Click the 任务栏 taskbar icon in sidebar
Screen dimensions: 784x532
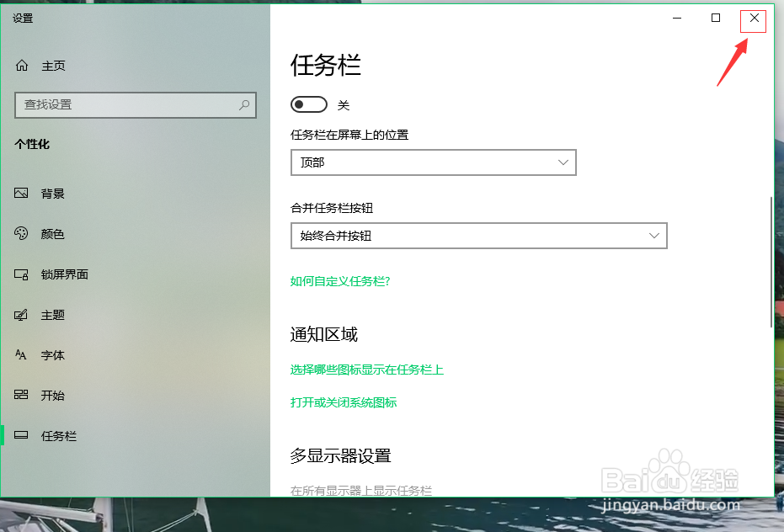point(21,435)
